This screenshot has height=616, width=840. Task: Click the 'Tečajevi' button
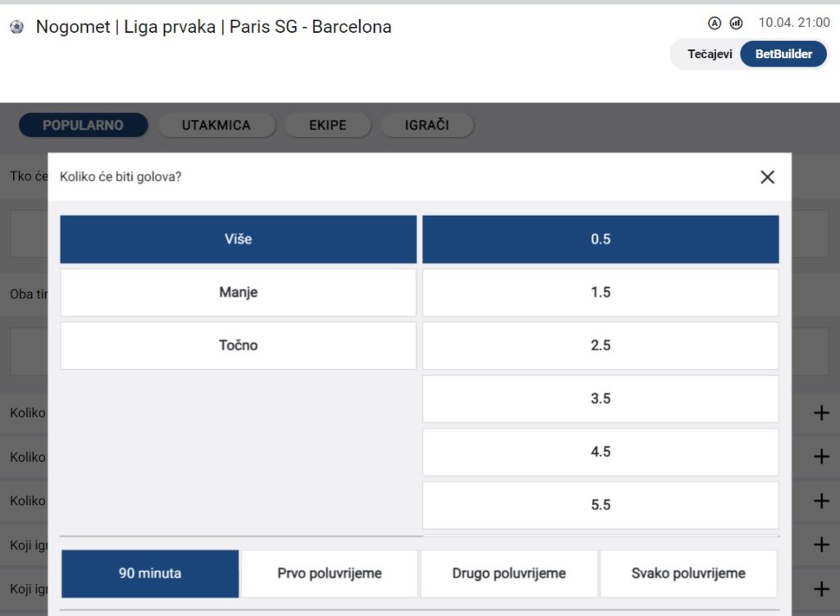tap(707, 53)
